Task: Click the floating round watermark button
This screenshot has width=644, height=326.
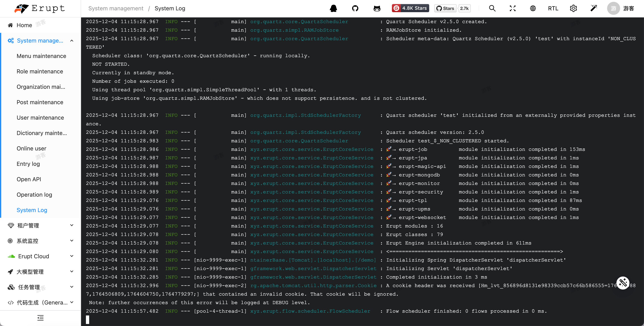Action: coord(623,283)
